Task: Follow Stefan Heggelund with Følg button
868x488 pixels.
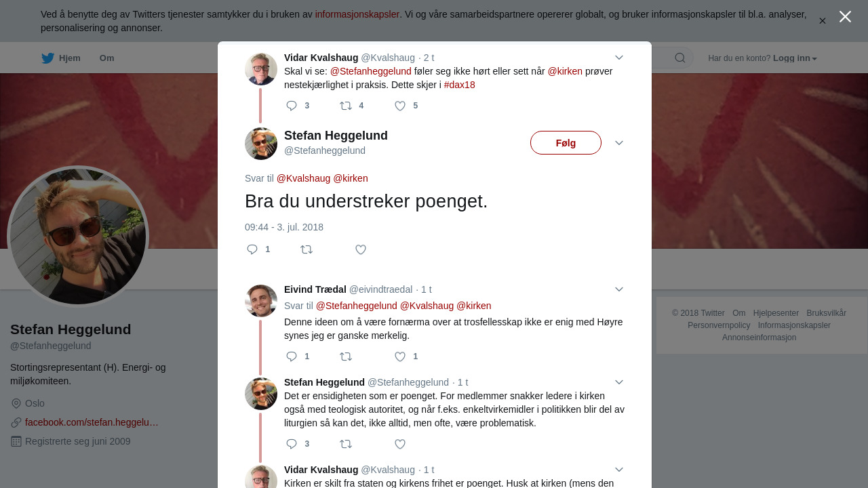Action: [x=566, y=143]
